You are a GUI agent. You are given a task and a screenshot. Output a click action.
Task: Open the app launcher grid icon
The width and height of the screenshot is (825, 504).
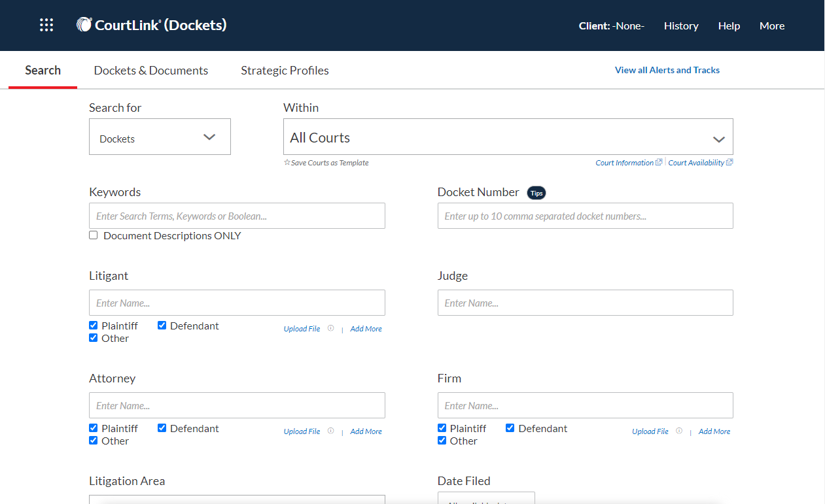point(46,25)
